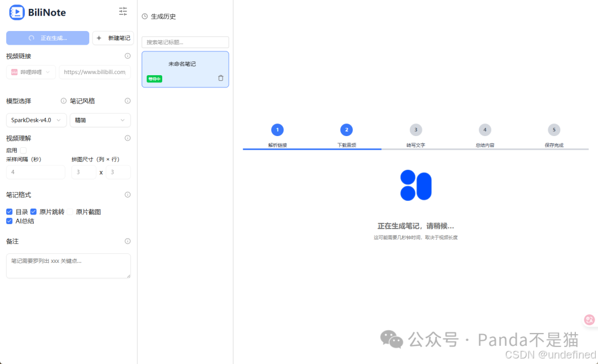This screenshot has height=364, width=598.
Task: Click step 4 总结内容 marker
Action: pos(484,130)
